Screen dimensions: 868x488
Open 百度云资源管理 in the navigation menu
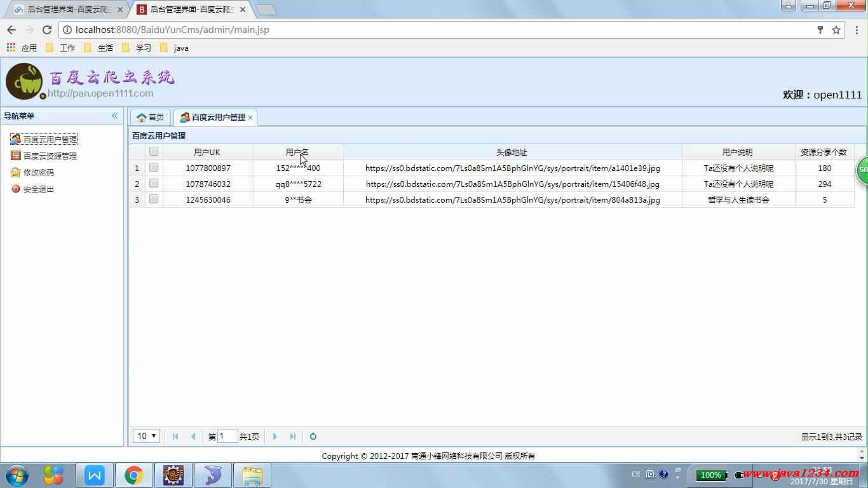click(44, 156)
